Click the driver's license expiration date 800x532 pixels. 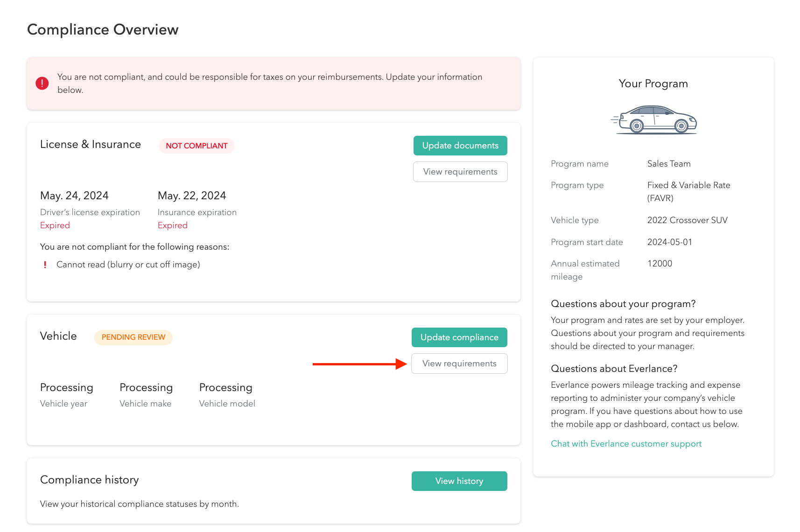(x=74, y=196)
